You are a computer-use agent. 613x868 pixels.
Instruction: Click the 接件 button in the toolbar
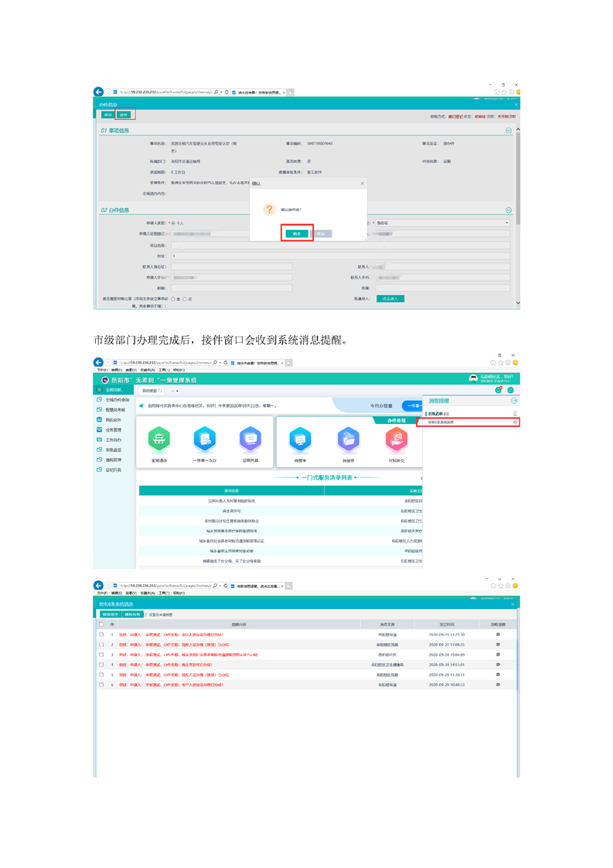[125, 114]
